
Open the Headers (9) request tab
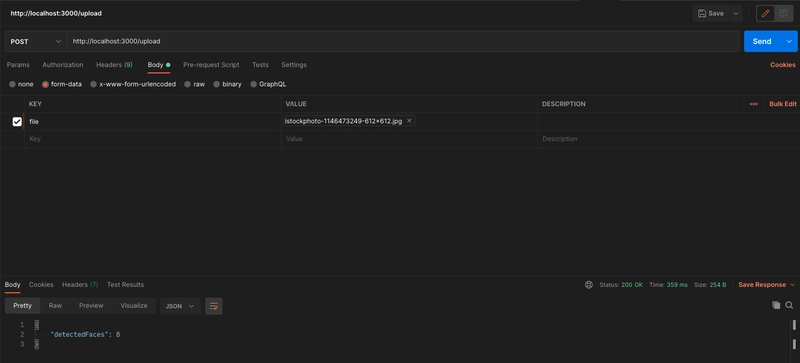click(x=114, y=65)
